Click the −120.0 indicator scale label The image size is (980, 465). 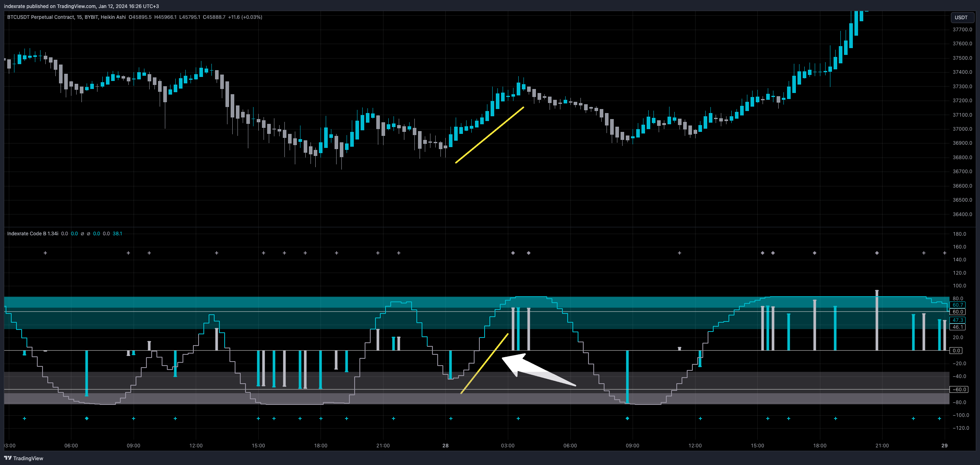pos(961,428)
